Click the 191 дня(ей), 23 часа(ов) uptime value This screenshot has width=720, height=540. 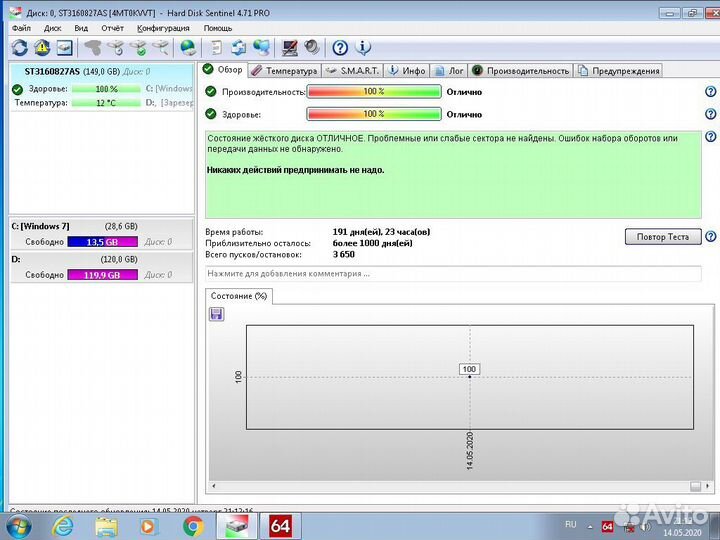coord(381,232)
